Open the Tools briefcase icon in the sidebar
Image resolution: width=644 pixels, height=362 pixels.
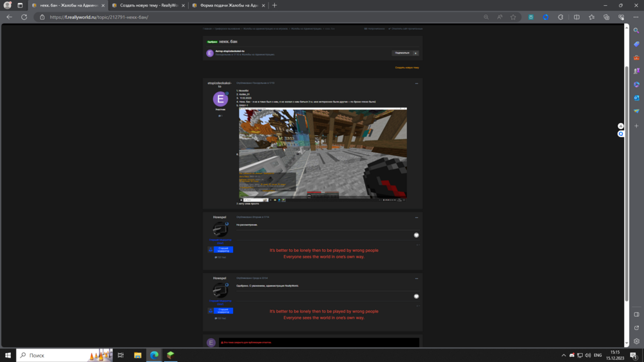click(636, 57)
